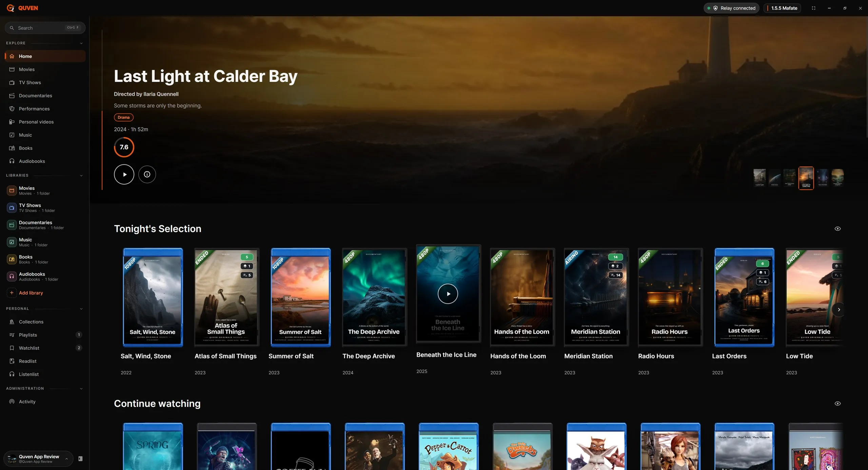This screenshot has height=470, width=868.
Task: Collapse the Explore section
Action: [x=81, y=43]
